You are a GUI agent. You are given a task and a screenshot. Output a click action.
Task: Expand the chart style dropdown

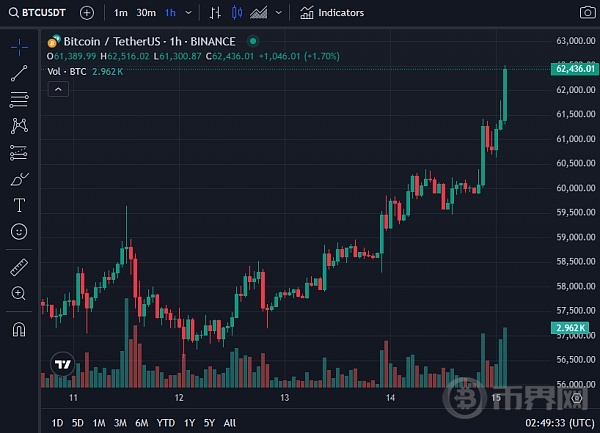[x=279, y=13]
